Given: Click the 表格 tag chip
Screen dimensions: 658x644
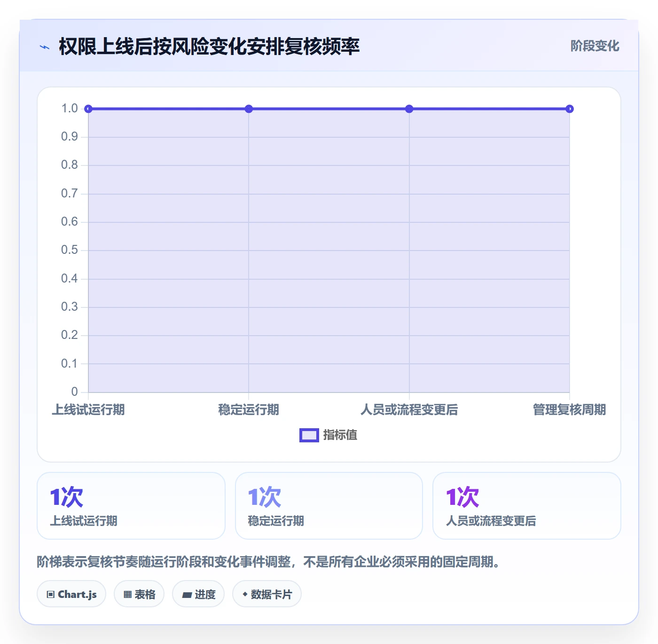Looking at the screenshot, I should point(139,594).
